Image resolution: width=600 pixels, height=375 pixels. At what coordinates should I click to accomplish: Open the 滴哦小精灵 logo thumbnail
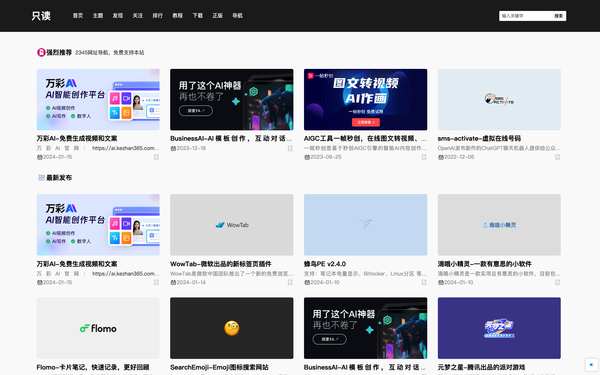499,225
